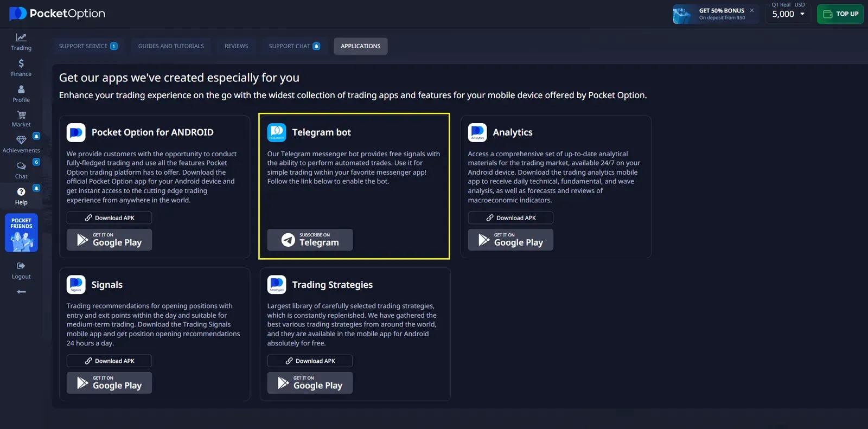The image size is (868, 429).
Task: Open the Support Chat tab
Action: click(x=294, y=46)
